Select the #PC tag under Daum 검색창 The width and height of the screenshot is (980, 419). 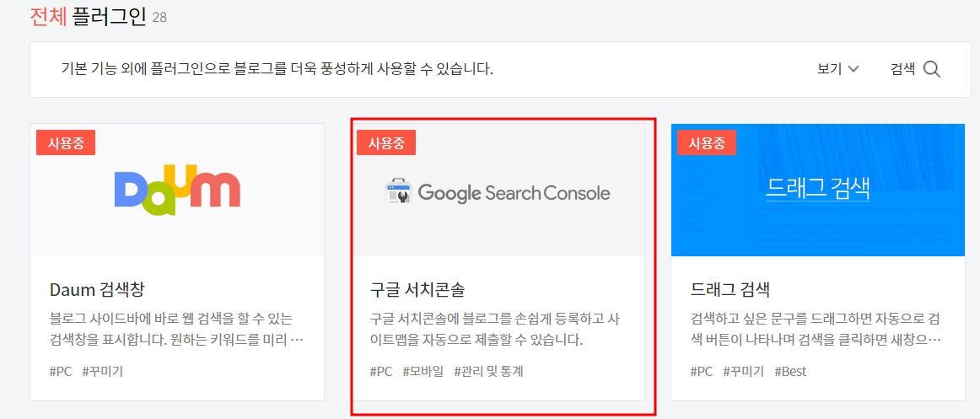click(61, 372)
